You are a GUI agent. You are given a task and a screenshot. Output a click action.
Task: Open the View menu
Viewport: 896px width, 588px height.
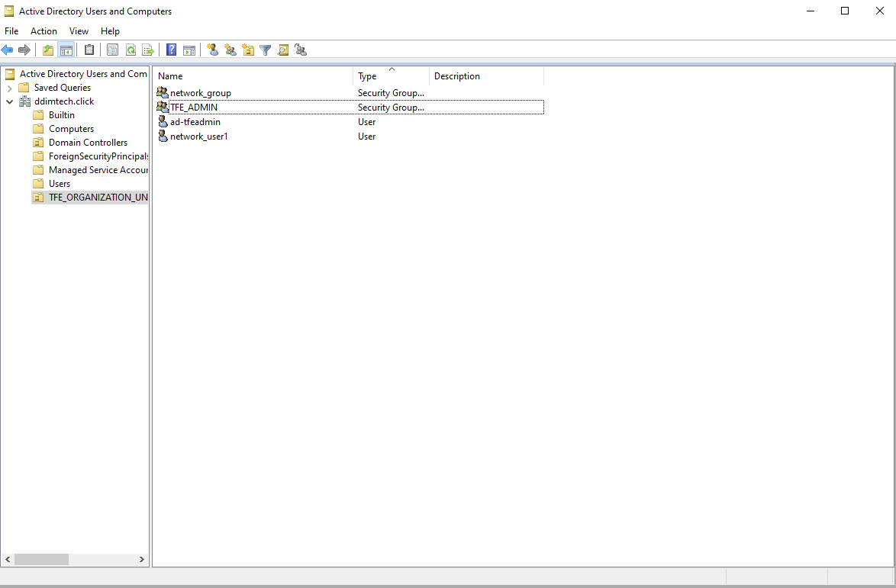79,31
